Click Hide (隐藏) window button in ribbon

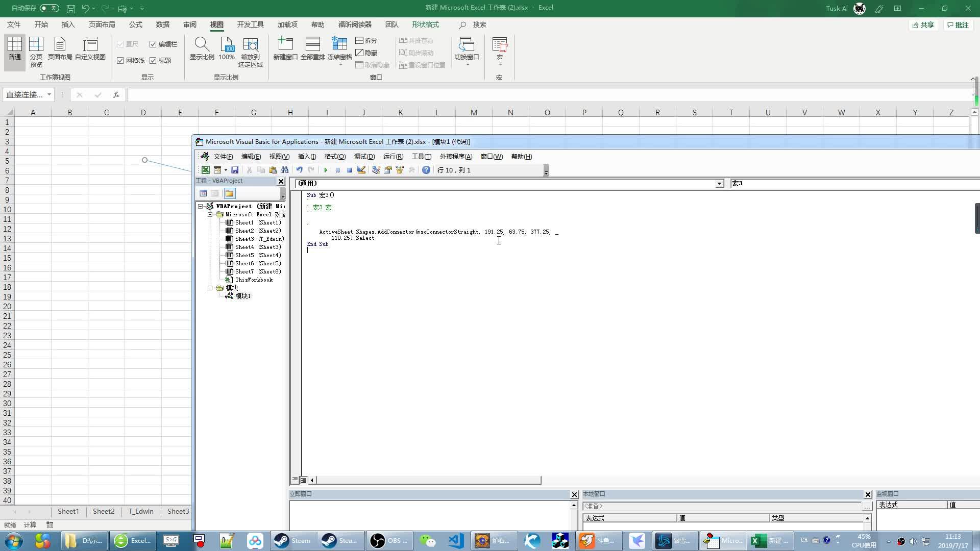(366, 53)
